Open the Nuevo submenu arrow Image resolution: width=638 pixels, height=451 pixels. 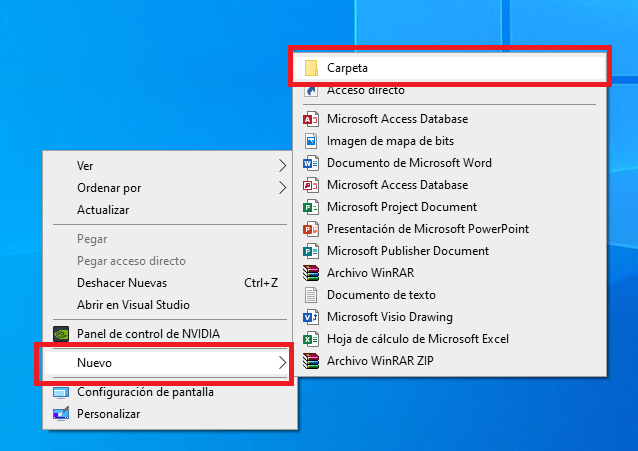pyautogui.click(x=282, y=362)
